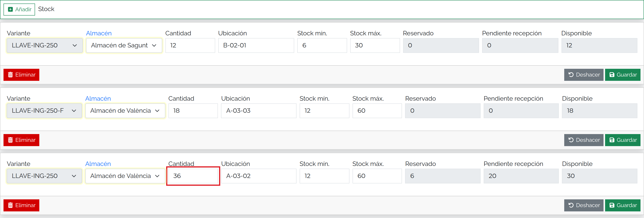Screen dimensions: 644x218
Task: Click the Disponible field showing 30
Action: pyautogui.click(x=599, y=176)
